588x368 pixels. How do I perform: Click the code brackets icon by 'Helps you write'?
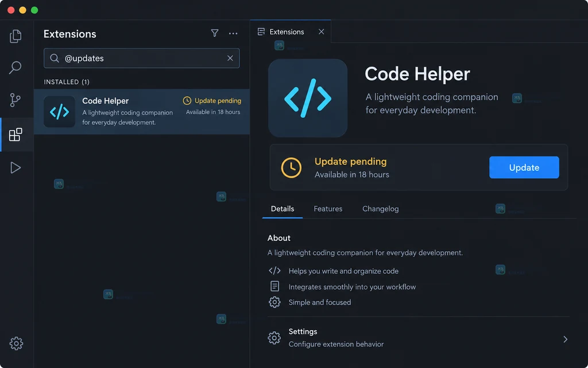pos(274,271)
